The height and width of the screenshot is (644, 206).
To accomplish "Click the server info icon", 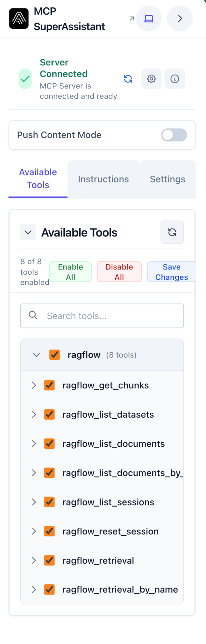I will 175,79.
